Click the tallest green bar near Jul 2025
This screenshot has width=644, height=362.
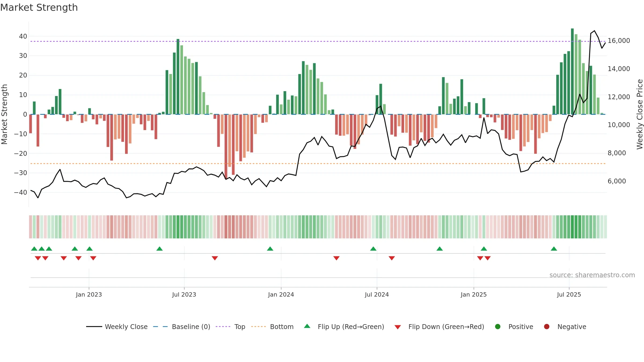point(572,71)
